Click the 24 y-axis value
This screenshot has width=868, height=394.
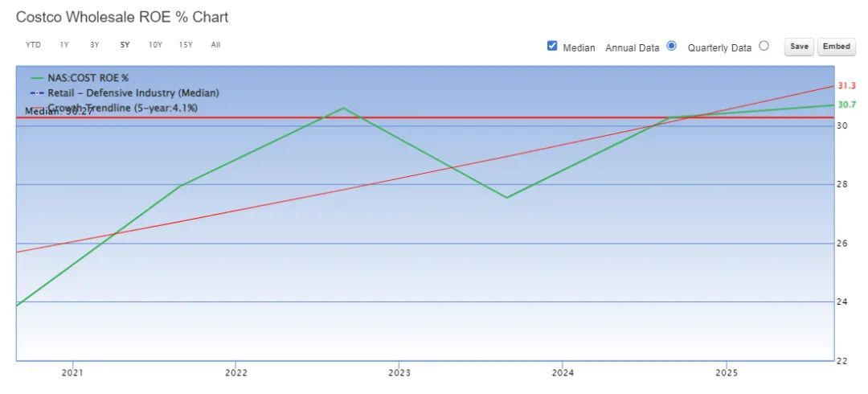842,302
